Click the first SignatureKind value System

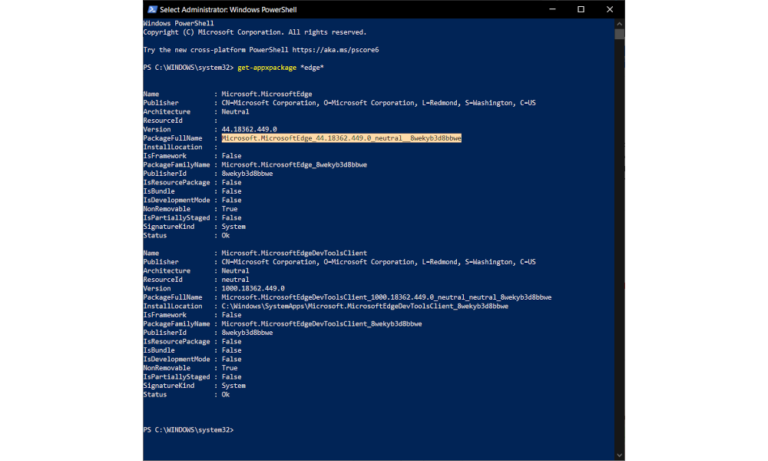point(234,227)
